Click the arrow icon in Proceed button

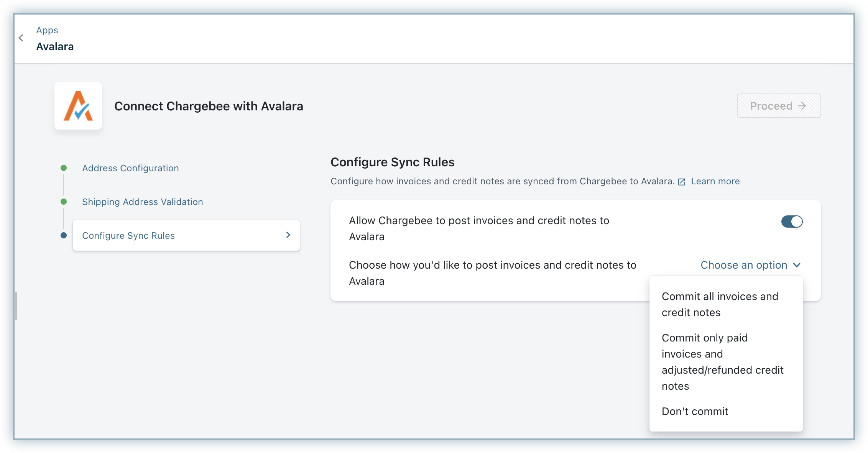[x=802, y=106]
